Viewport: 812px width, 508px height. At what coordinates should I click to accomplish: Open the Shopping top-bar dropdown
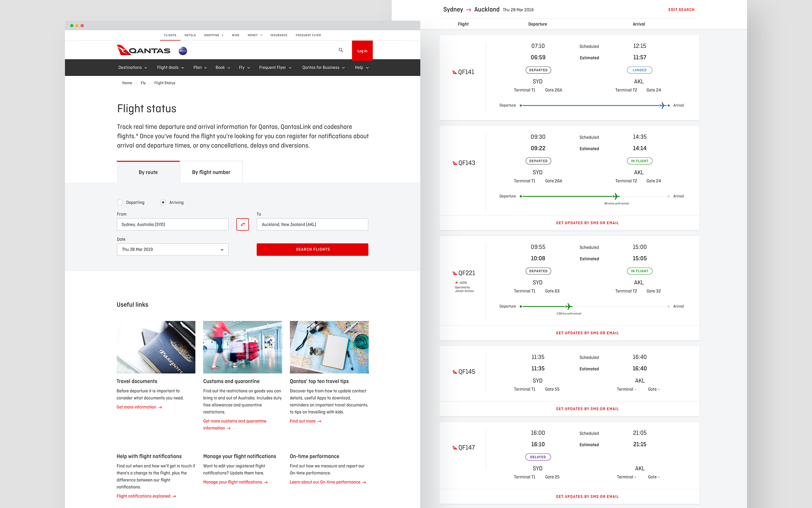click(214, 35)
